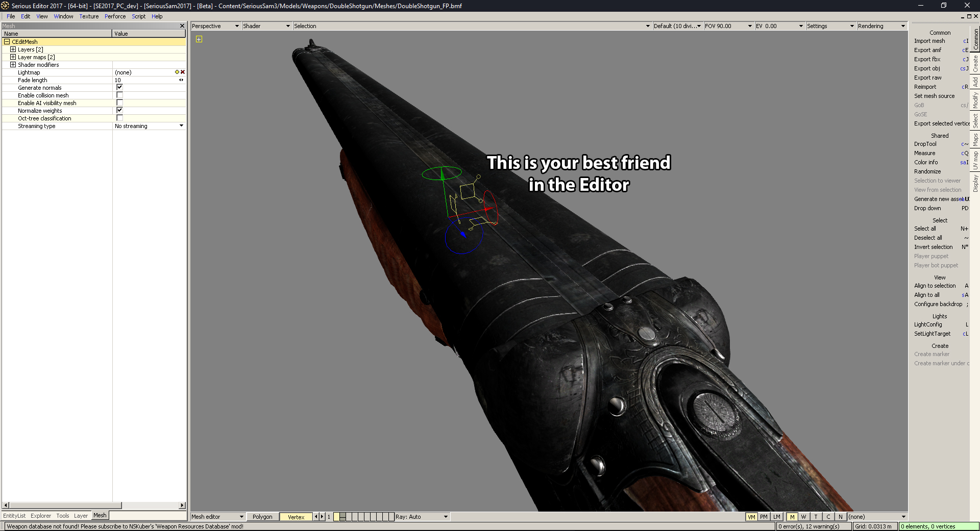980x531 pixels.
Task: Check Enable AI visibility mesh checkbox
Action: [x=119, y=103]
